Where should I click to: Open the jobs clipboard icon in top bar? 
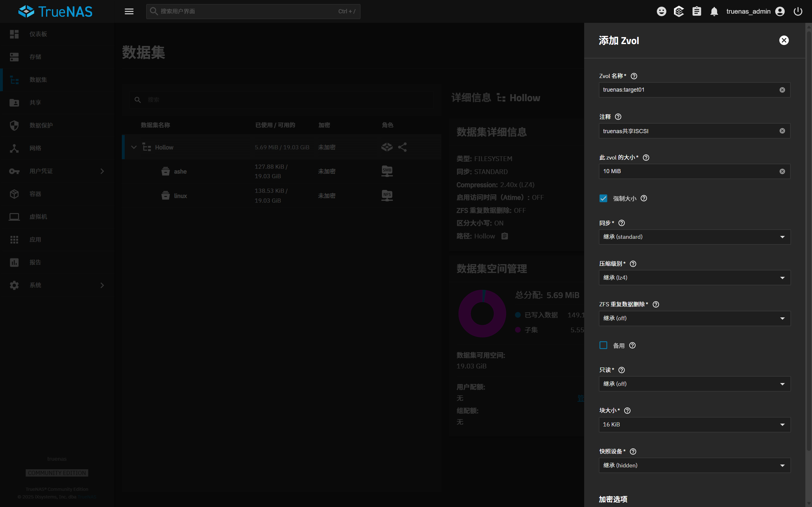[696, 11]
